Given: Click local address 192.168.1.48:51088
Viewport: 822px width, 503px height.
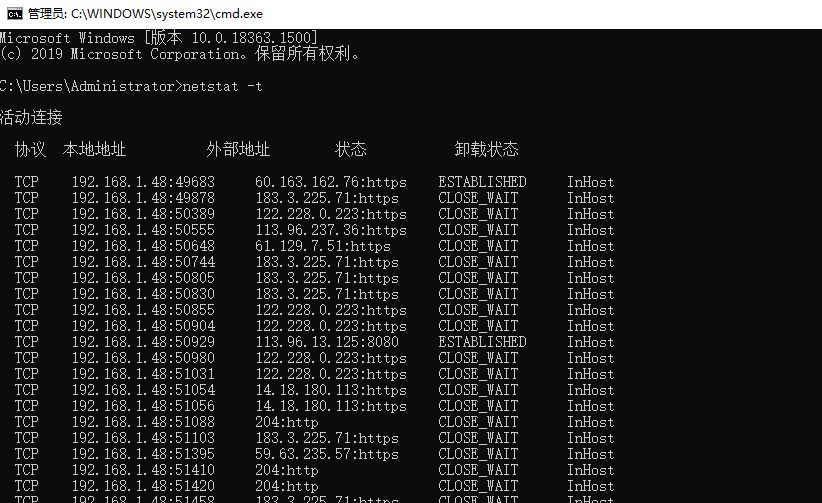Looking at the screenshot, I should pos(143,422).
